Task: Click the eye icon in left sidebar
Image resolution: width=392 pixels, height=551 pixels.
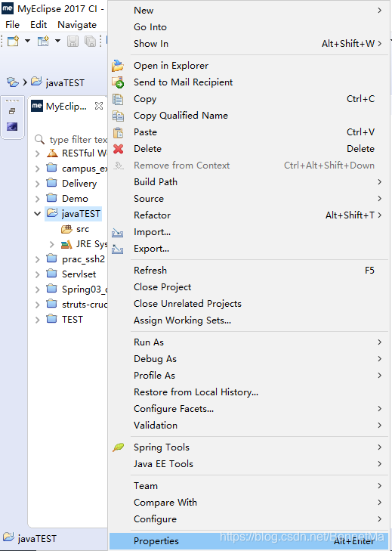Action: 12,126
